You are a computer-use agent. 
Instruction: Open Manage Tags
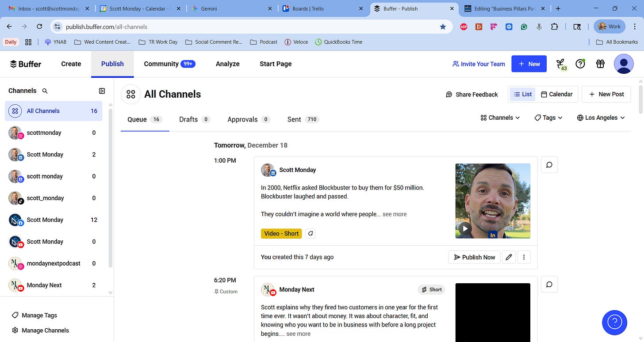click(x=34, y=315)
